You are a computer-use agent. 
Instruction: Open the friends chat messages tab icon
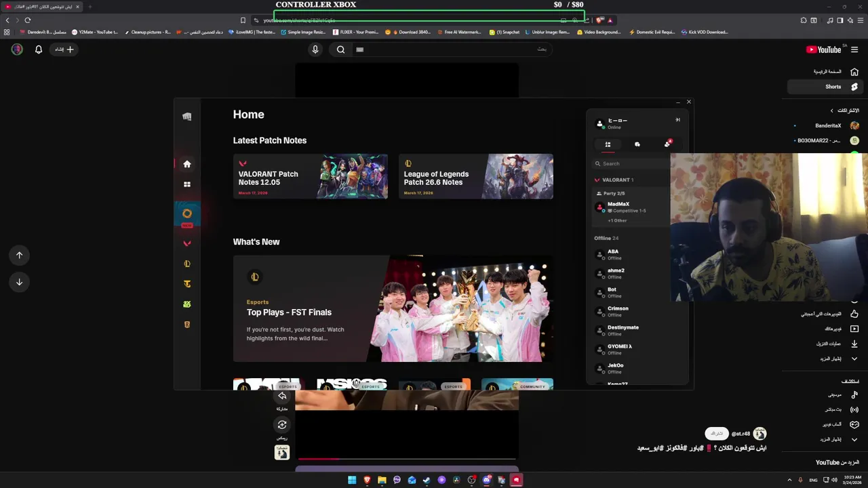coord(637,144)
